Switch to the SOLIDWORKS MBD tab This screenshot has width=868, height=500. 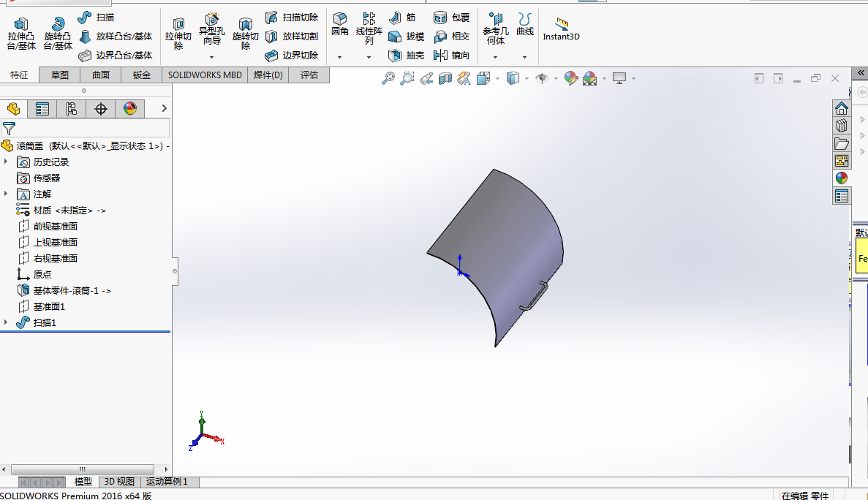pos(205,75)
